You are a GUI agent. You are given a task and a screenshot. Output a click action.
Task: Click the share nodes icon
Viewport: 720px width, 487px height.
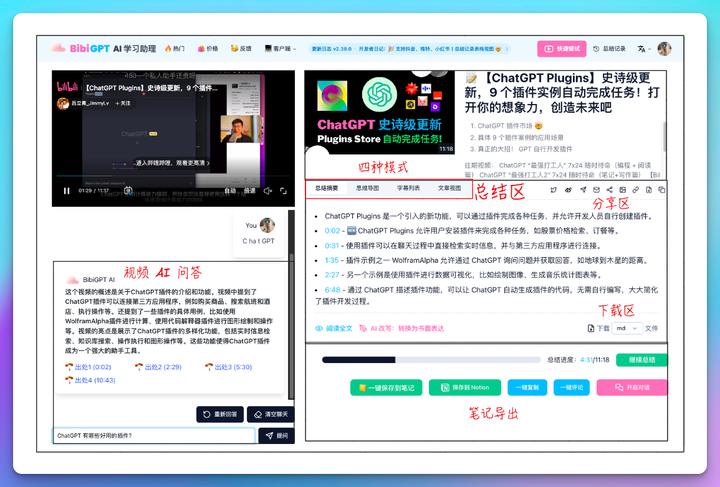[x=609, y=190]
